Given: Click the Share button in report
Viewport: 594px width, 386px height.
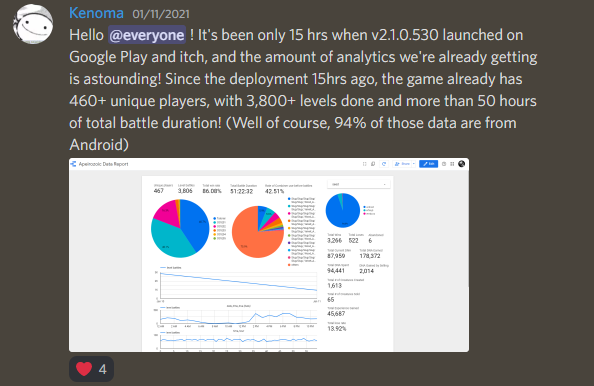Looking at the screenshot, I should coord(402,164).
